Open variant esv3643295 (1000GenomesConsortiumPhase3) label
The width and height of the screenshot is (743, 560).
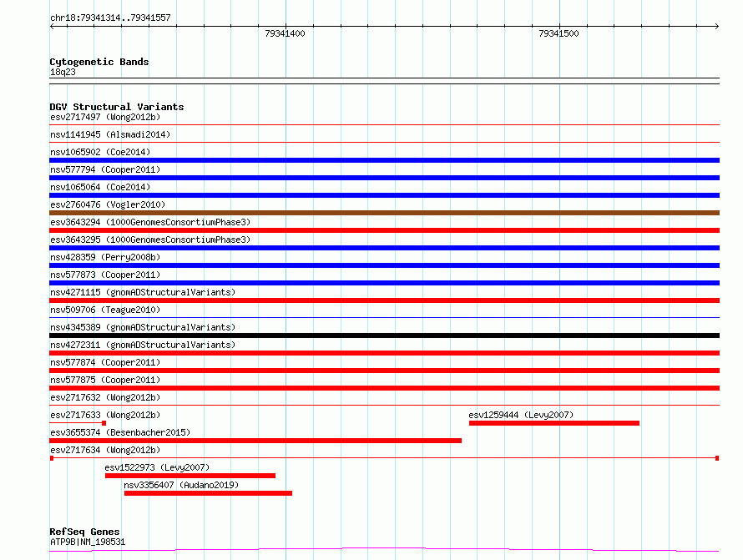(x=150, y=240)
